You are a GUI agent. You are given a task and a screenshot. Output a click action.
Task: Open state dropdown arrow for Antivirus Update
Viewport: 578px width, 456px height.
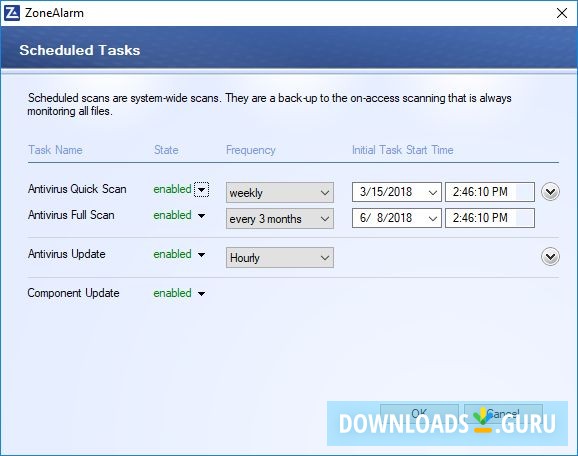pos(201,255)
